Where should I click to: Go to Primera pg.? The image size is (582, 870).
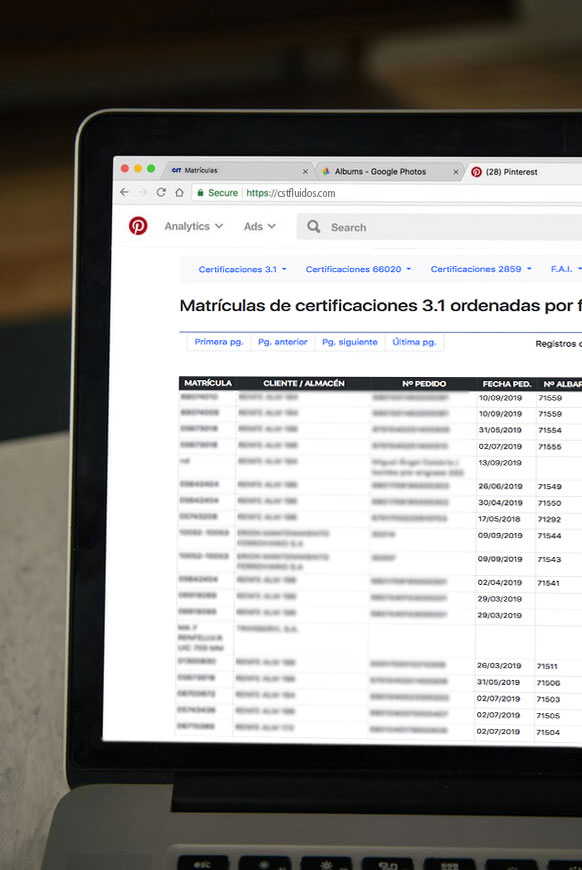tap(219, 342)
